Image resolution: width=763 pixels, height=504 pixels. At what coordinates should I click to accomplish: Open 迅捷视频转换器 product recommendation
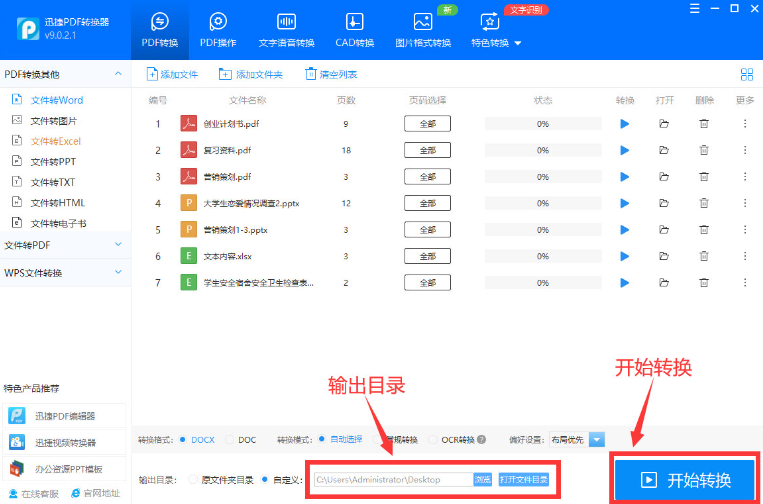click(x=64, y=443)
